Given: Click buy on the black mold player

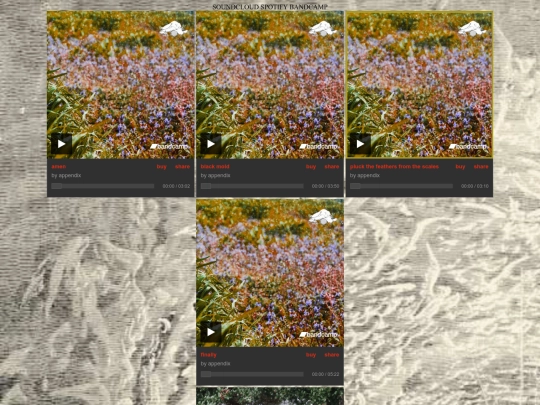Looking at the screenshot, I should (311, 167).
